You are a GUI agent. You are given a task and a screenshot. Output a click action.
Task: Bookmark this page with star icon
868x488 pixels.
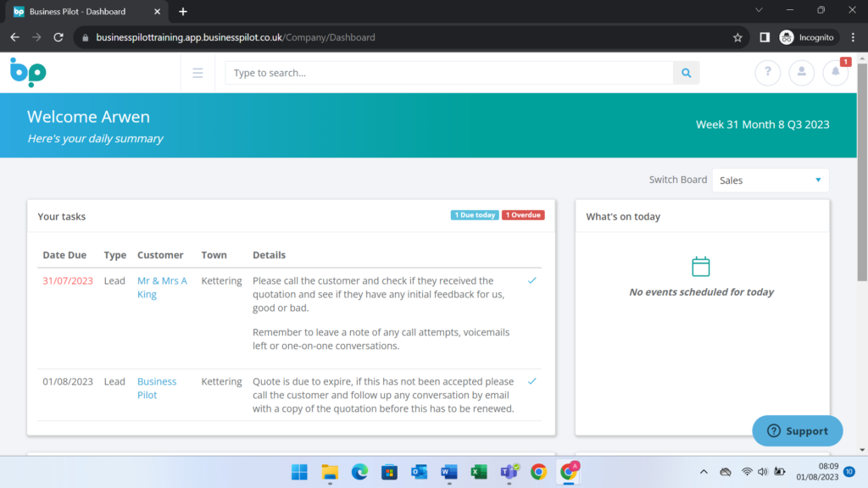coord(737,37)
